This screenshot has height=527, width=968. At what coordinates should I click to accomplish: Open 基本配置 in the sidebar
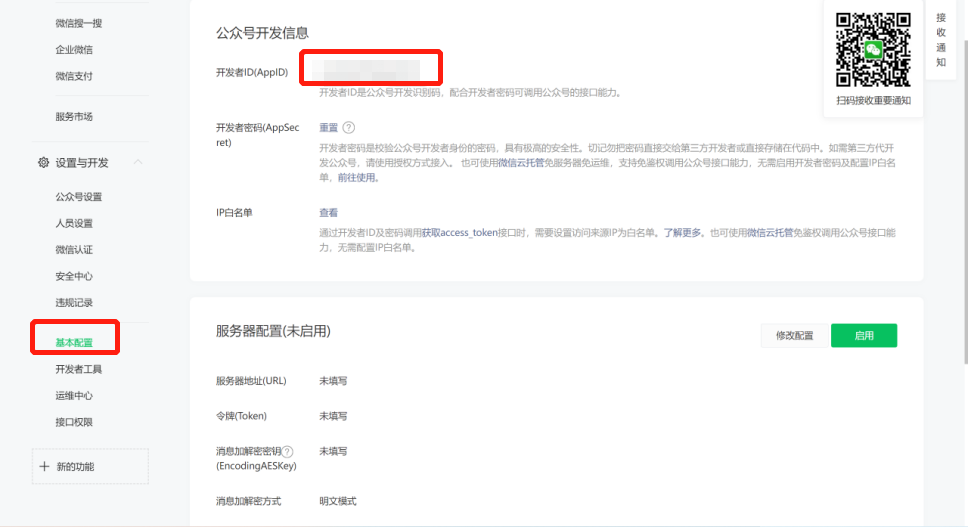pos(74,343)
